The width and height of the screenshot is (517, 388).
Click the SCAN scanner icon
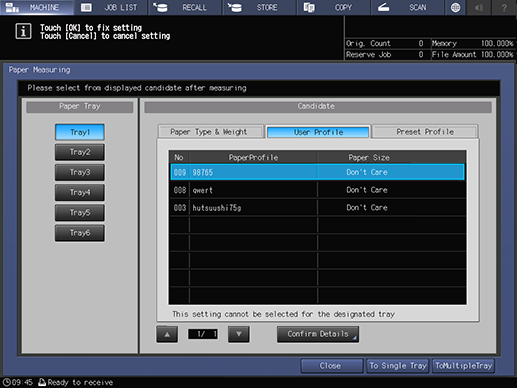383,7
